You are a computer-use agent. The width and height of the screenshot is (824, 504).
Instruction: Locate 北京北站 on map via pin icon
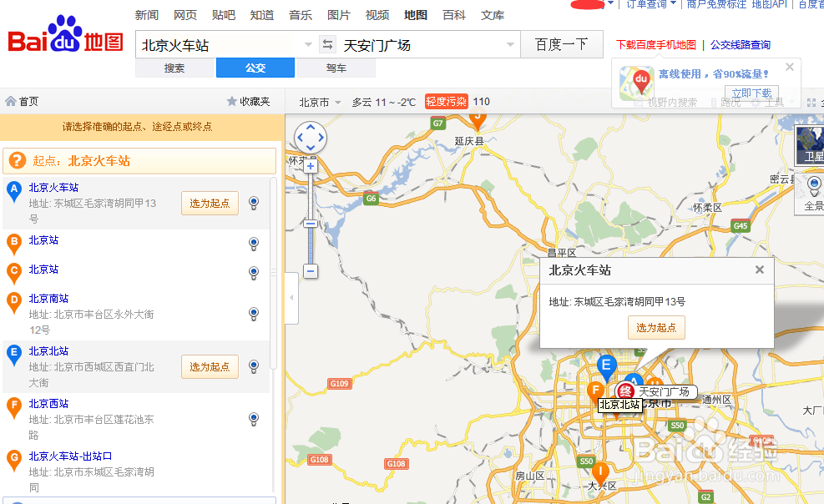254,366
